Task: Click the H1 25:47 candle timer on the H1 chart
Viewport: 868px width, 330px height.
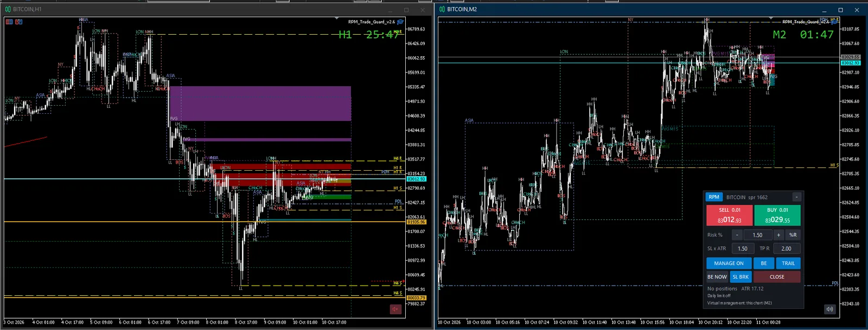Action: (x=369, y=35)
